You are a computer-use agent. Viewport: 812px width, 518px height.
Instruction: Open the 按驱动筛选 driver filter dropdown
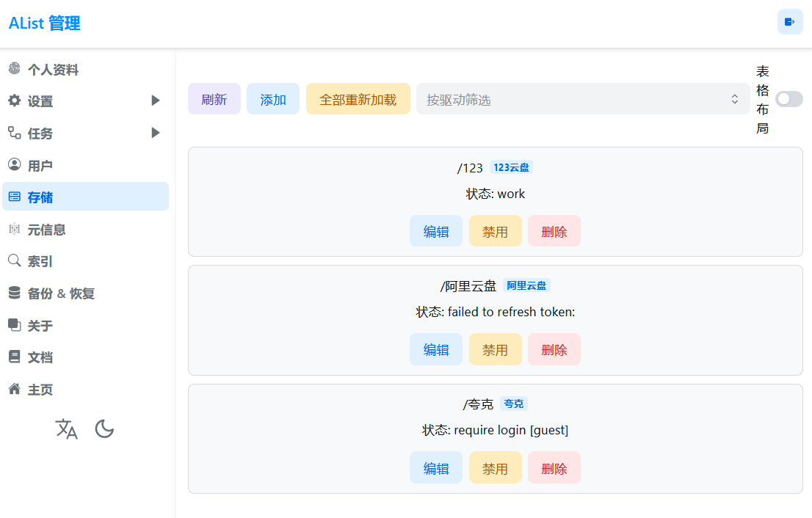[x=583, y=99]
